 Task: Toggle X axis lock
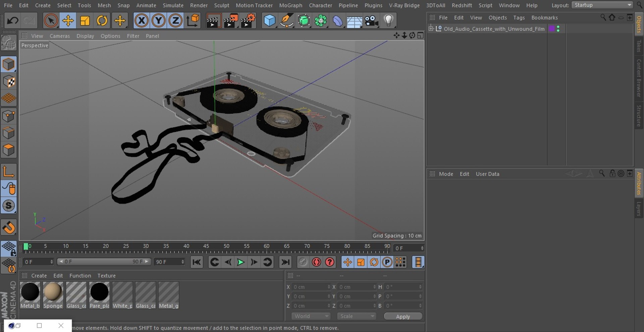point(141,21)
